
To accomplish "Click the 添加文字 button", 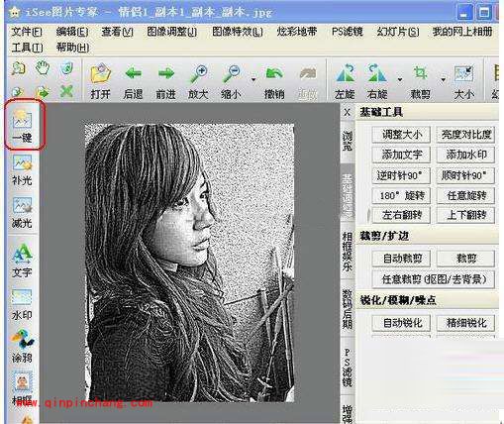I will point(401,155).
